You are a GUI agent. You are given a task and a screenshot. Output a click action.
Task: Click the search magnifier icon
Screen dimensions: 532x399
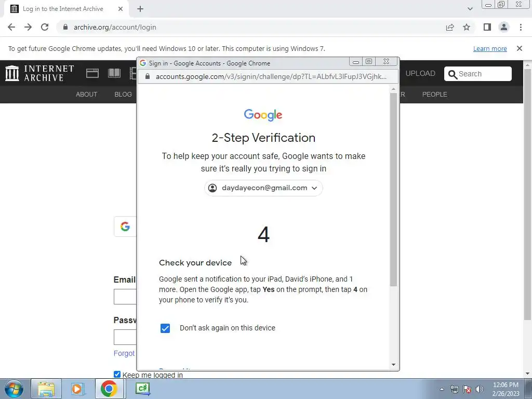coord(453,74)
